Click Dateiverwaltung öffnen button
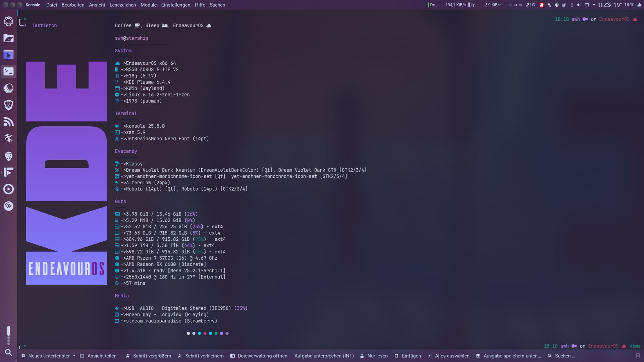This screenshot has width=644, height=362. 259,356
